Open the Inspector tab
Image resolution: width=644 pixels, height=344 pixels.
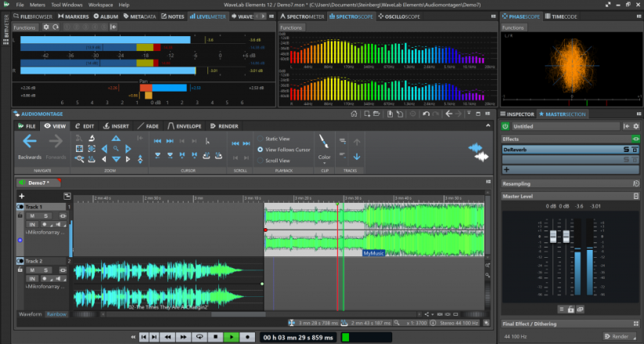(x=517, y=114)
